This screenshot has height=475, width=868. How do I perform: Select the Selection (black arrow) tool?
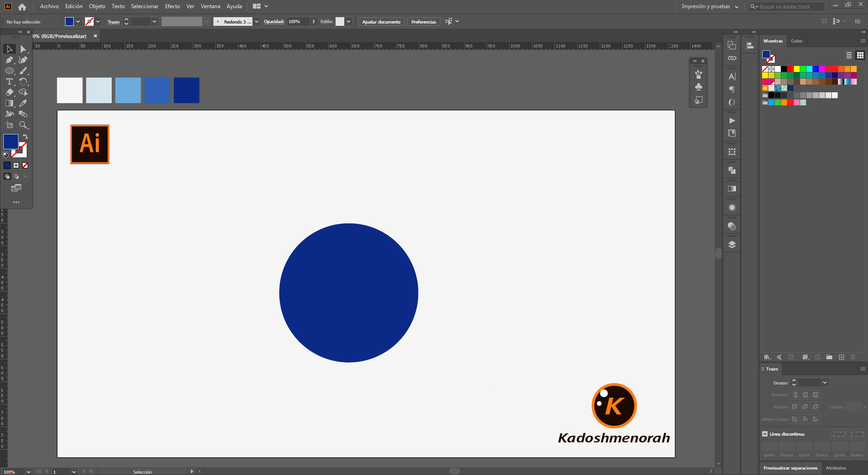(x=9, y=49)
